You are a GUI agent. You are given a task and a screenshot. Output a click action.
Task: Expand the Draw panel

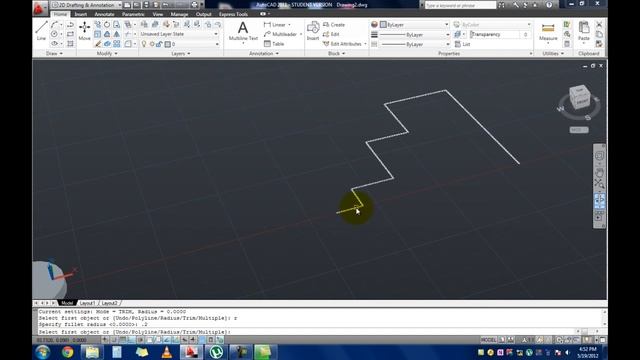(54, 53)
